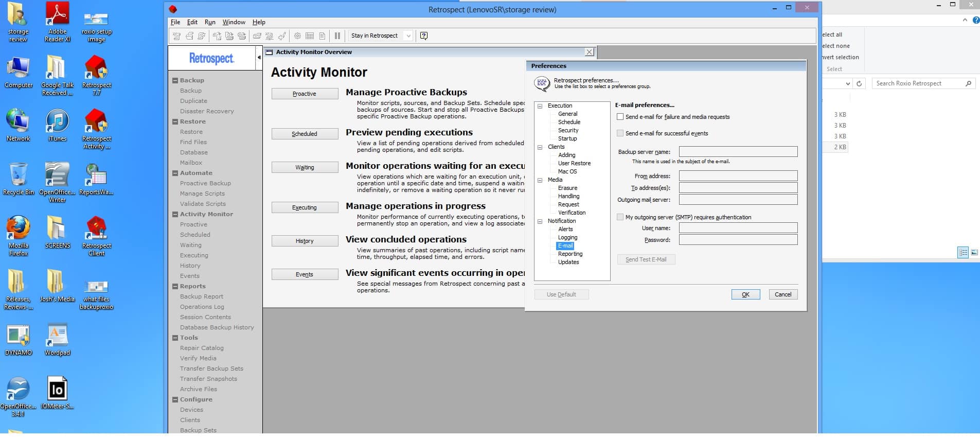Collapse the Reports section in sidebar
Screen dimensions: 980x438
point(175,287)
